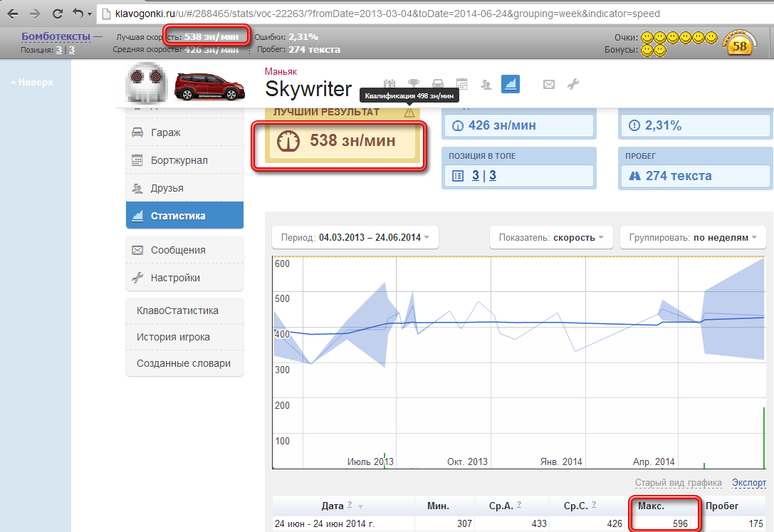Click the Апр. 2014 chart axis label

[x=654, y=462]
